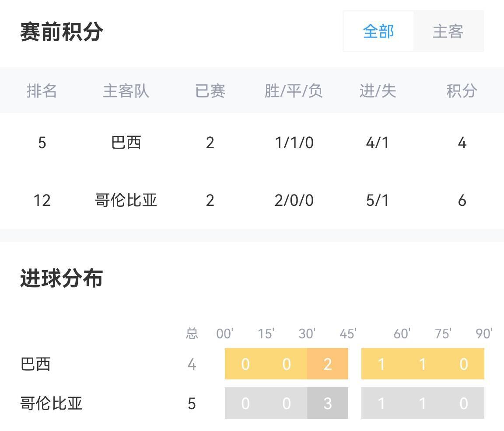Screen dimensions: 504x431
Task: Open 哥伦比亚 team in the standings table
Action: click(126, 200)
